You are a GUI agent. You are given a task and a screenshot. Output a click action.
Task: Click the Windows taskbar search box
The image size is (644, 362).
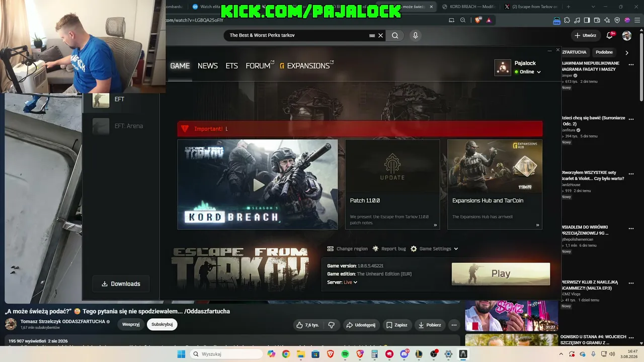(x=226, y=354)
